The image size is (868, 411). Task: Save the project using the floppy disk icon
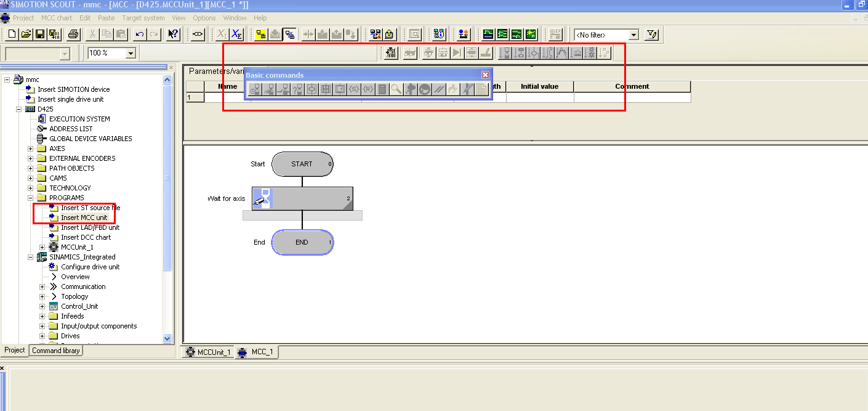(40, 35)
